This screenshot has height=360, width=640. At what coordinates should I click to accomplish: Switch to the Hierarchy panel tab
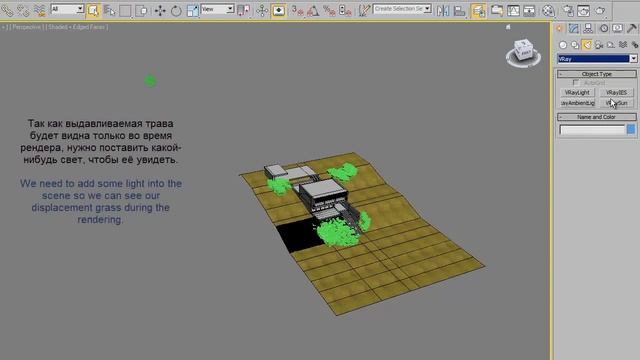point(588,28)
